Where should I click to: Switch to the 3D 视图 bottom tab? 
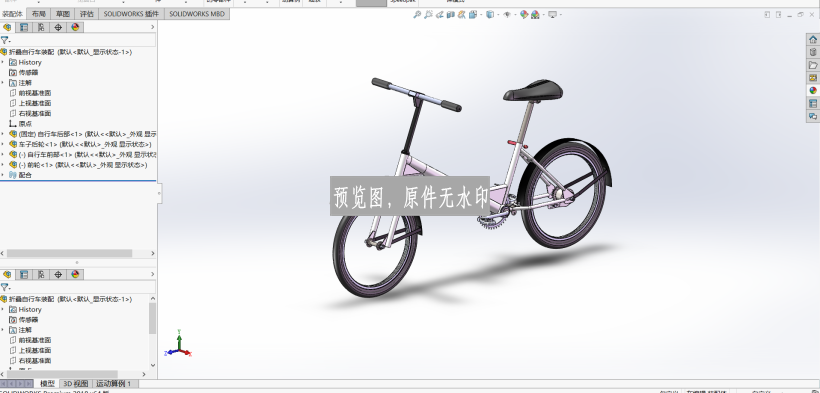point(76,384)
